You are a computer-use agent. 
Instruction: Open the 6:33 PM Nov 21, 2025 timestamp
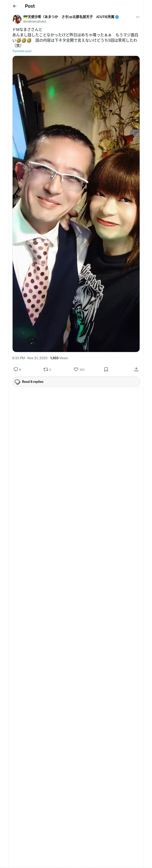click(30, 358)
